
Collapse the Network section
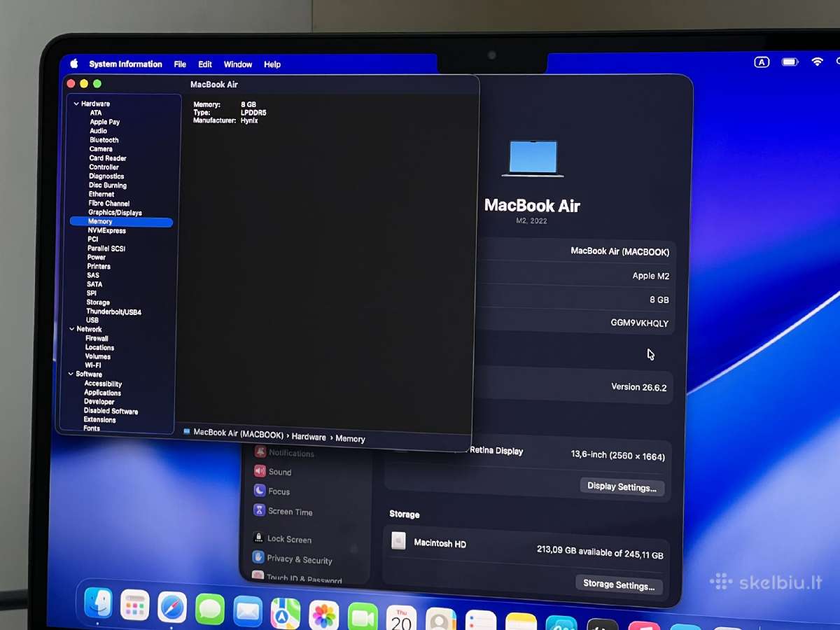[x=71, y=329]
